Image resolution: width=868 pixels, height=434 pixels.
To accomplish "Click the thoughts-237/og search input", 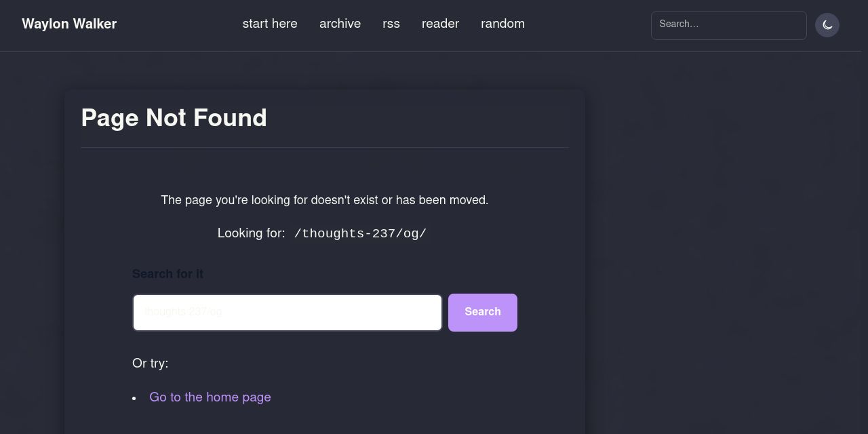I will point(288,313).
